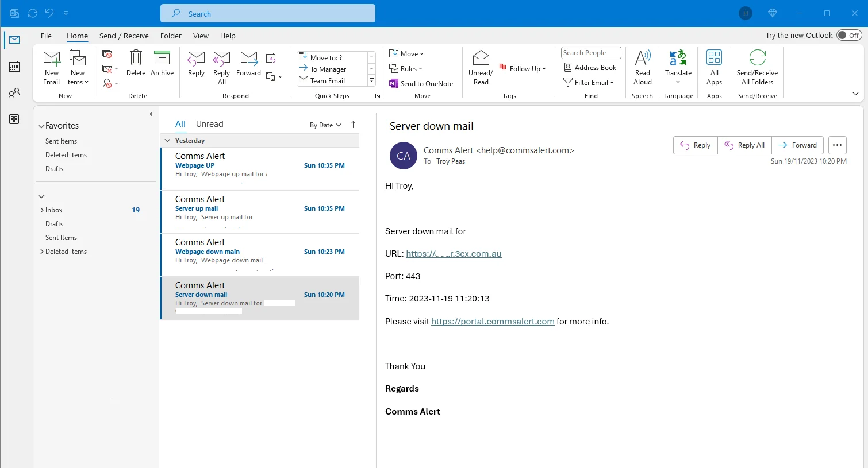Open the Address Book
Screen dimensions: 868x468
(x=590, y=67)
